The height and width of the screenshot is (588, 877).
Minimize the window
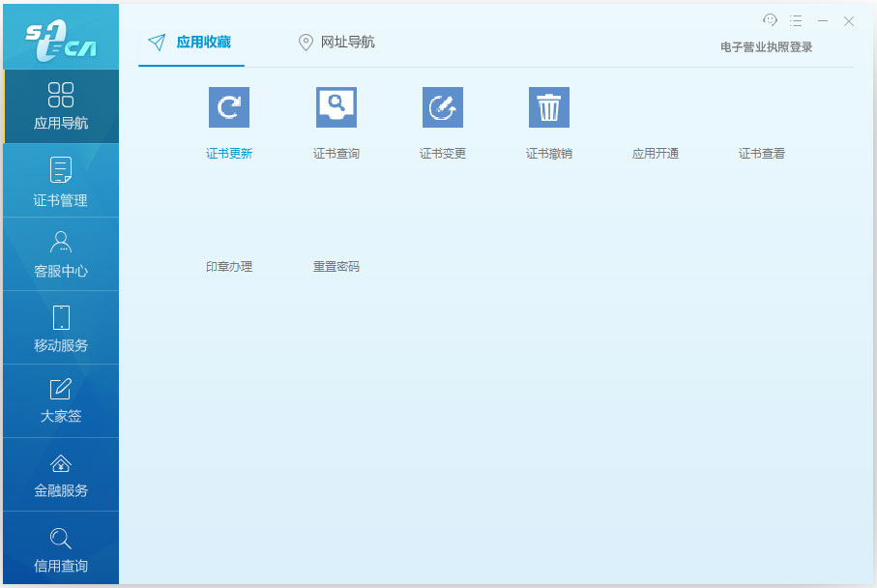822,20
